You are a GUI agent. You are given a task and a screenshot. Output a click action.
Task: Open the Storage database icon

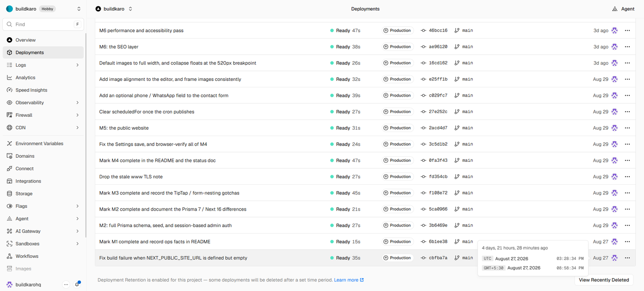[9, 194]
